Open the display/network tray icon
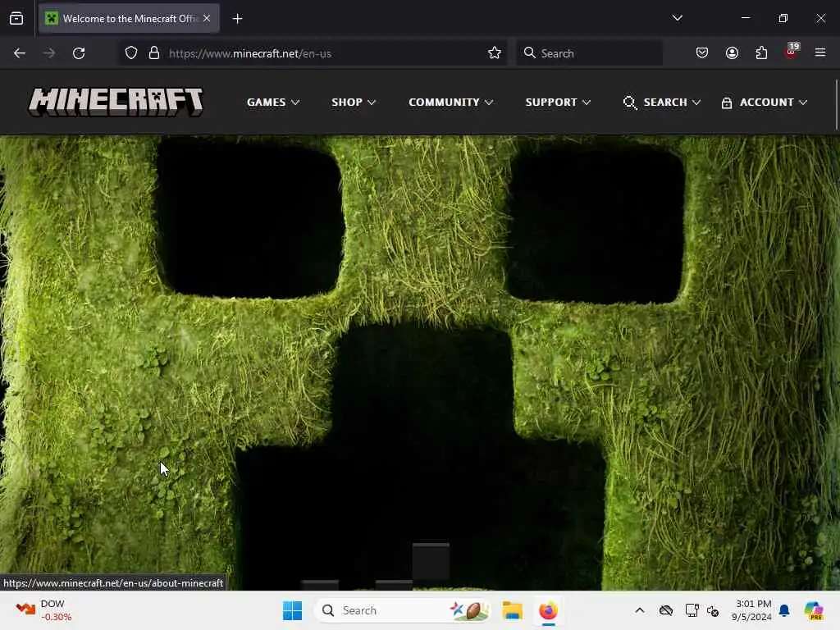840x630 pixels. (x=692, y=610)
